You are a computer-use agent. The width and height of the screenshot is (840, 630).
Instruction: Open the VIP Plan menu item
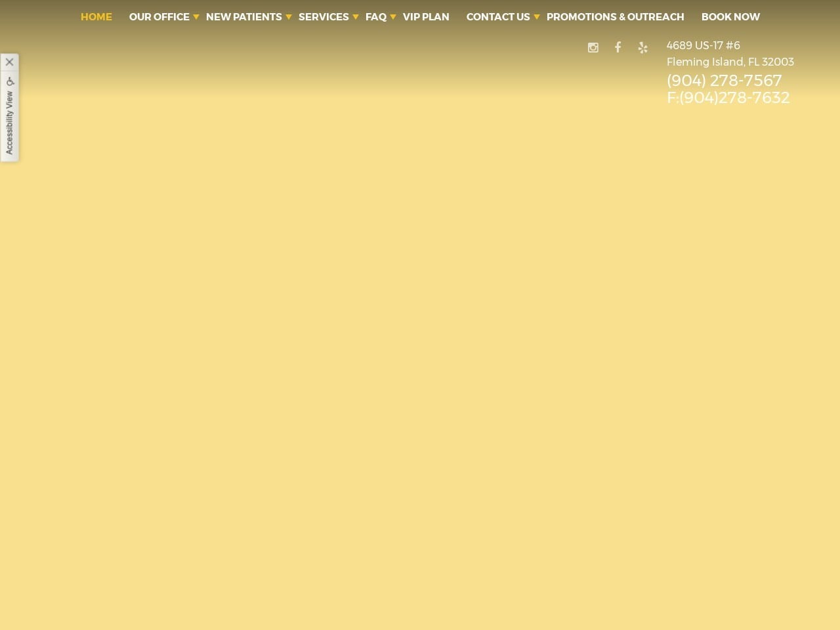pos(426,17)
